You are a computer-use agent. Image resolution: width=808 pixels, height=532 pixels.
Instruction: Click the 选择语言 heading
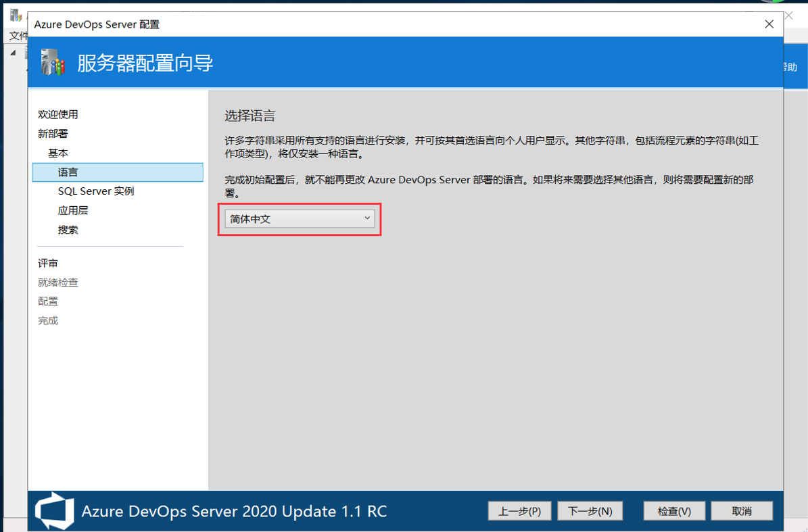pos(250,116)
